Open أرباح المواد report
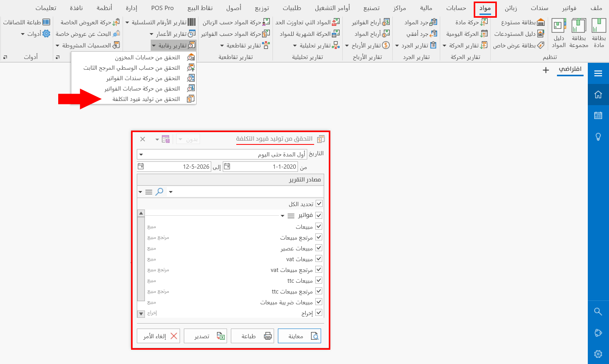This screenshot has height=364, width=609. point(372,34)
